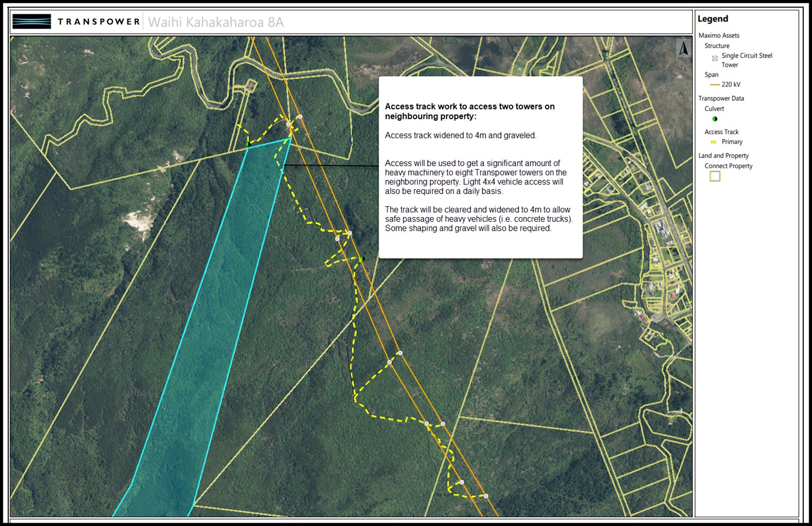Click the TRANSPOWER wordmark text
Viewport: 812px width, 526px height.
click(99, 22)
